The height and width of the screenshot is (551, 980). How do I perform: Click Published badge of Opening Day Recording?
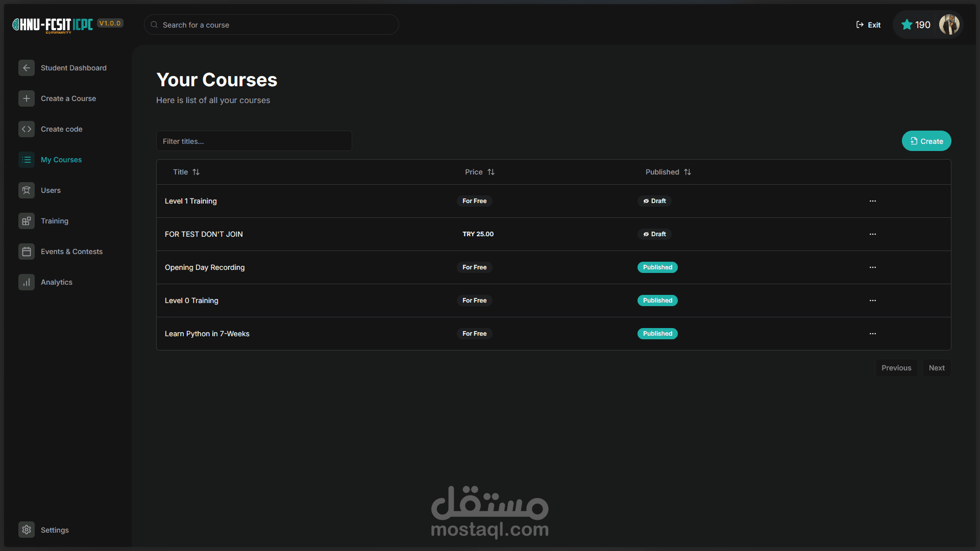657,267
